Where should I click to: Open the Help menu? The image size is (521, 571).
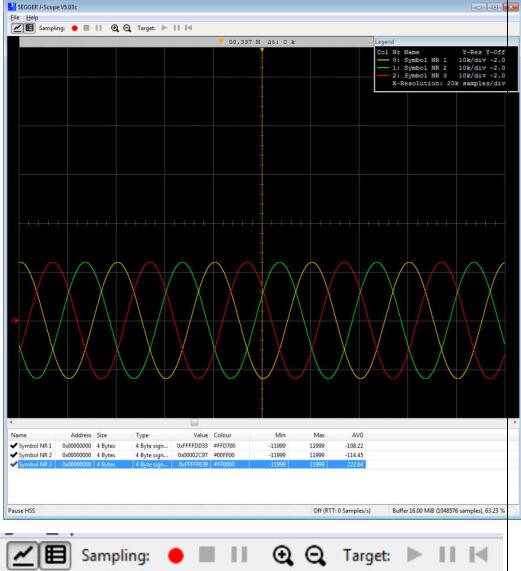[32, 17]
